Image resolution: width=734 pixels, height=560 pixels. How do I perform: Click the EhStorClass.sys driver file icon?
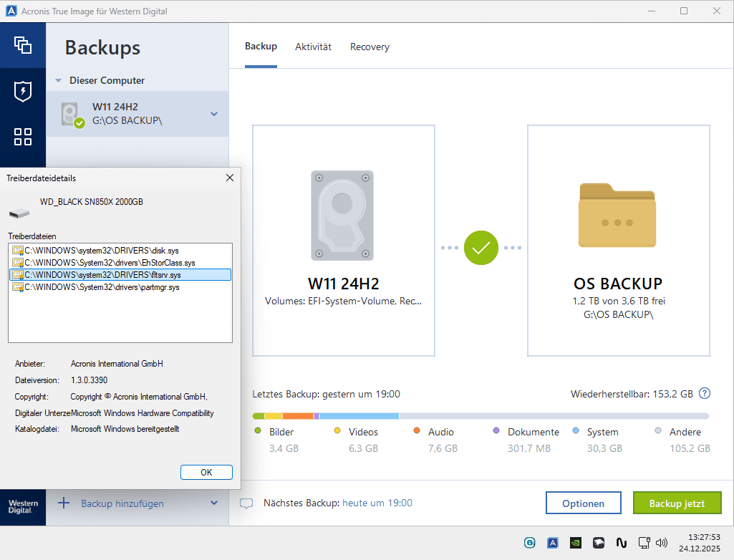coord(18,263)
